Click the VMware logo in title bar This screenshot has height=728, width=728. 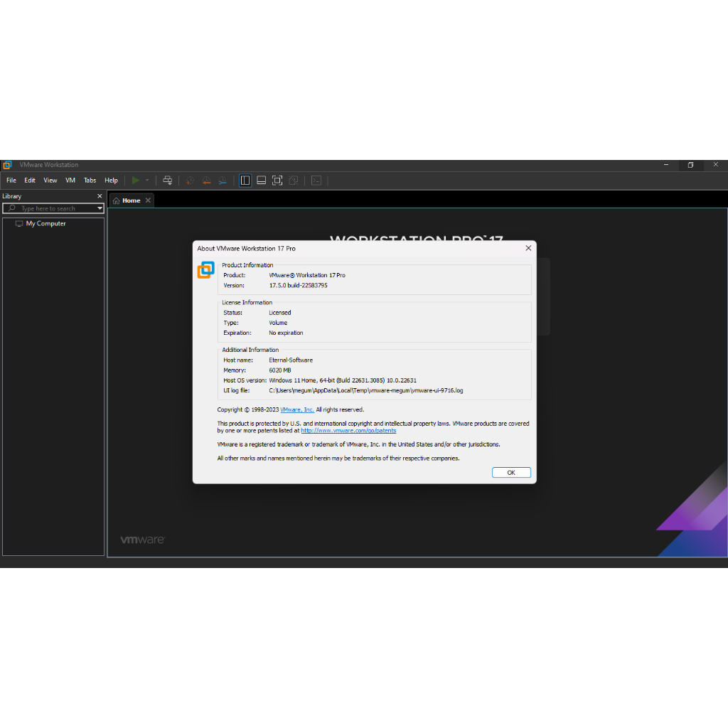tap(7, 165)
